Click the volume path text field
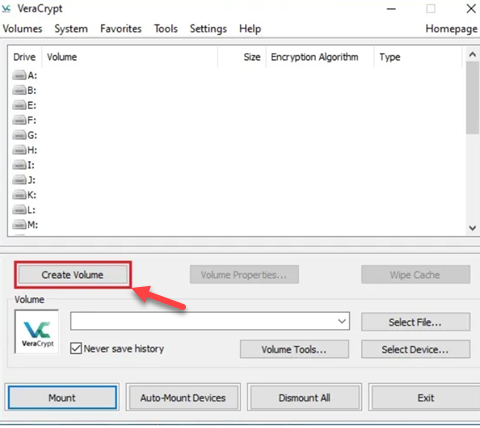 point(203,321)
